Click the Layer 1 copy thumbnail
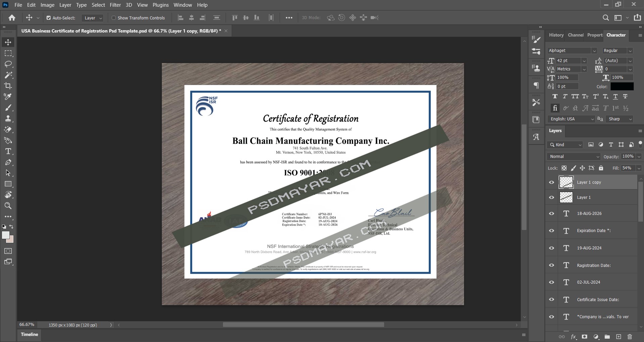Viewport: 644px width, 342px height. point(566,182)
